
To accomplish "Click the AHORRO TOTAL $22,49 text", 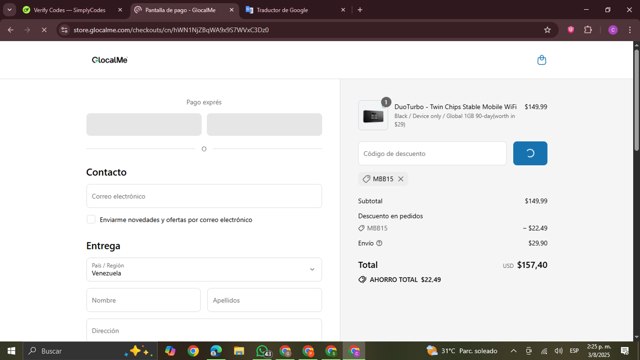I will click(405, 280).
